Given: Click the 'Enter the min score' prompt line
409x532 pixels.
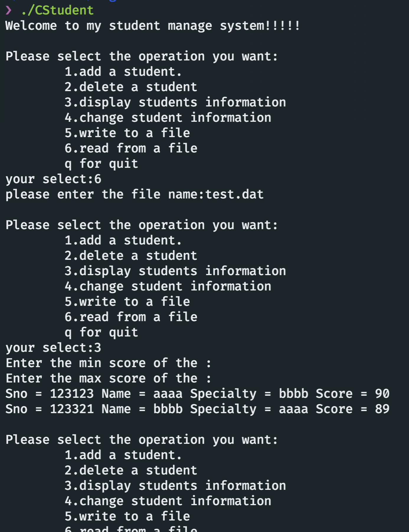Looking at the screenshot, I should [108, 363].
